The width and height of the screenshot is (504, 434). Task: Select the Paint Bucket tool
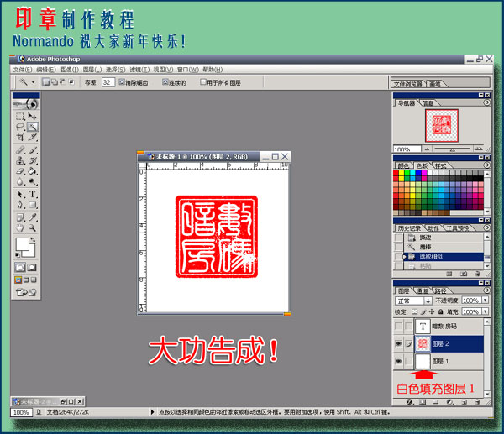pos(33,171)
